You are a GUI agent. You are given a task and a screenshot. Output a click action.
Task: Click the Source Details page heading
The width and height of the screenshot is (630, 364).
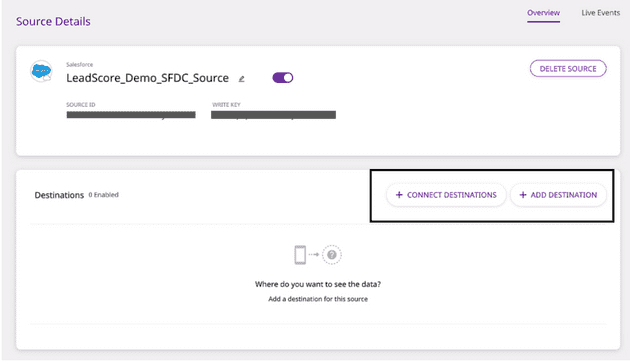pos(53,21)
